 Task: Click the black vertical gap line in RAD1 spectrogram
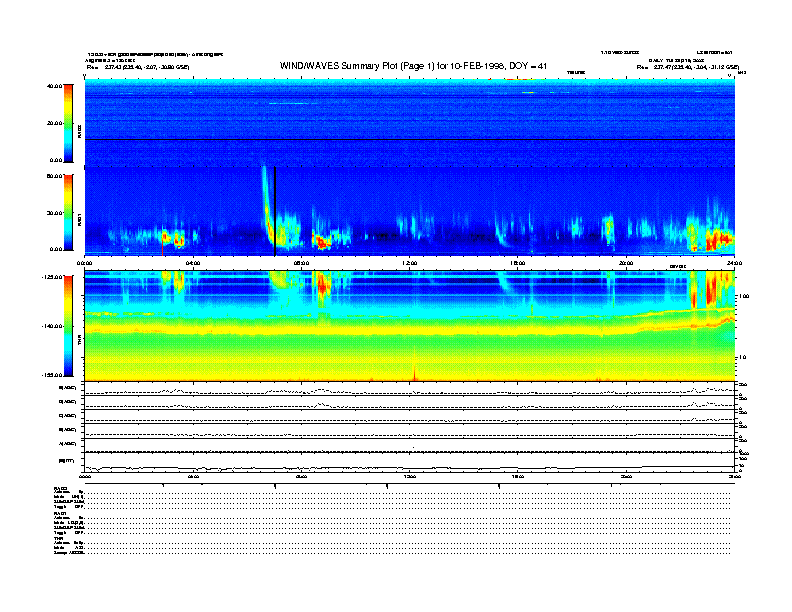(275, 211)
